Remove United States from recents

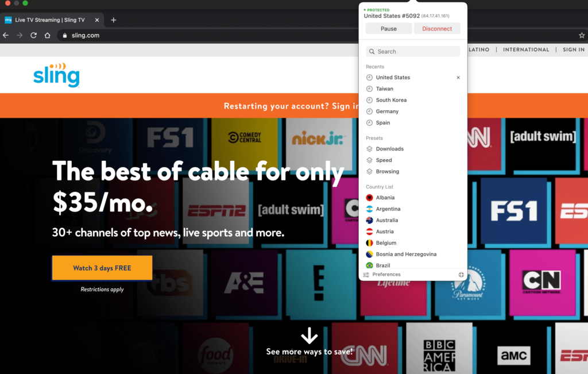tap(458, 78)
